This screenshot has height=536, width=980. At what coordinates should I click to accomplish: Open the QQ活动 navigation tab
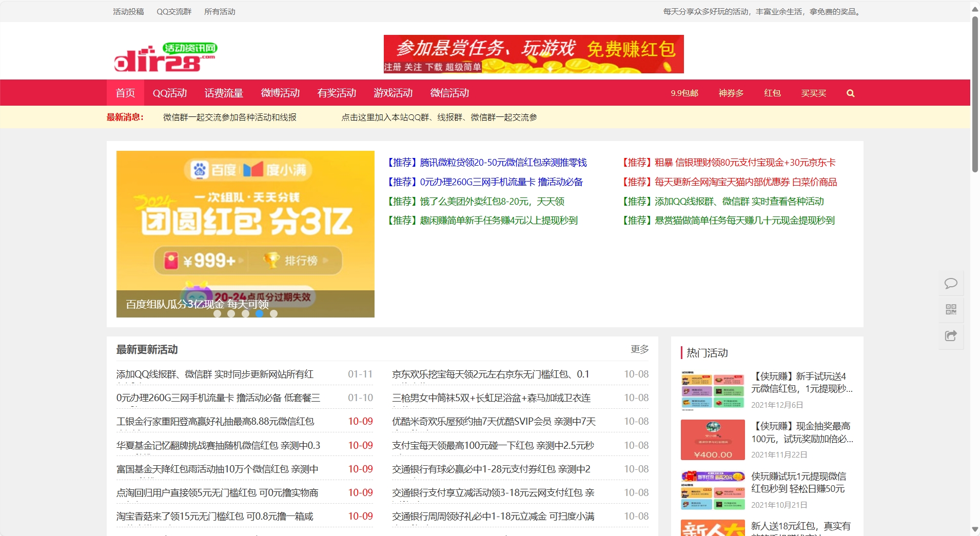point(170,93)
